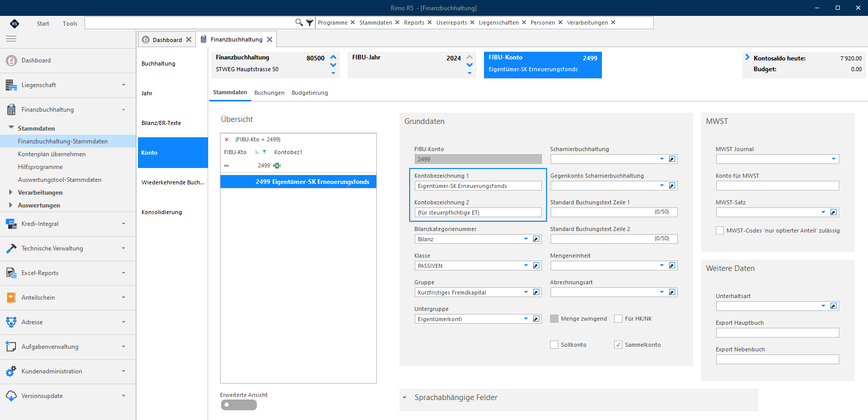
Task: Open the Wiederkehrende Buch... section
Action: click(173, 182)
